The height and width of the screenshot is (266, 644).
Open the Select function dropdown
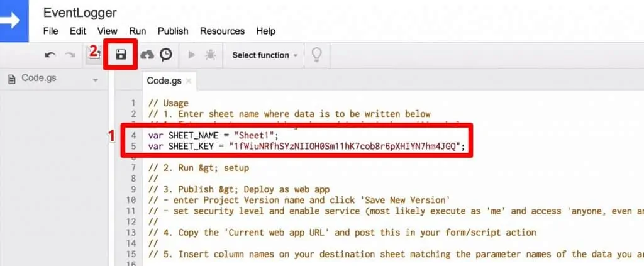(x=265, y=55)
